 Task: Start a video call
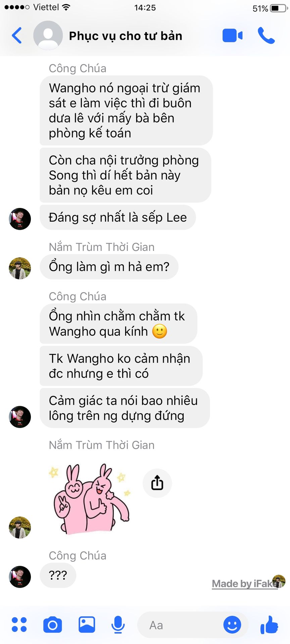(232, 36)
